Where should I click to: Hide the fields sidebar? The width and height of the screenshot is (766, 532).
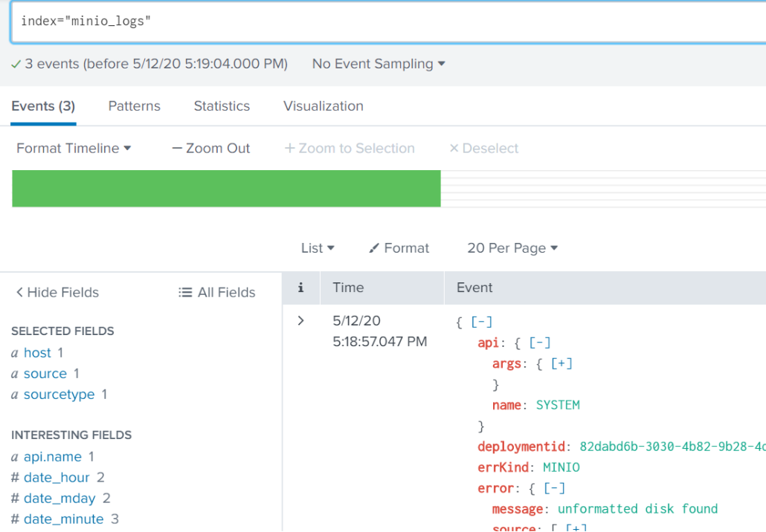[57, 293]
